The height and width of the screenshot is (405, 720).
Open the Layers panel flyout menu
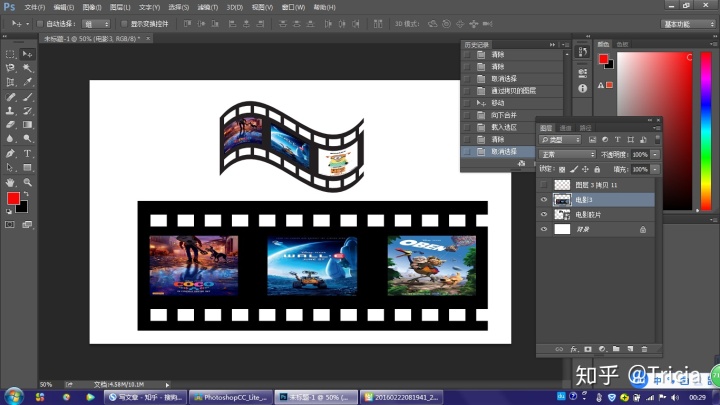point(657,128)
